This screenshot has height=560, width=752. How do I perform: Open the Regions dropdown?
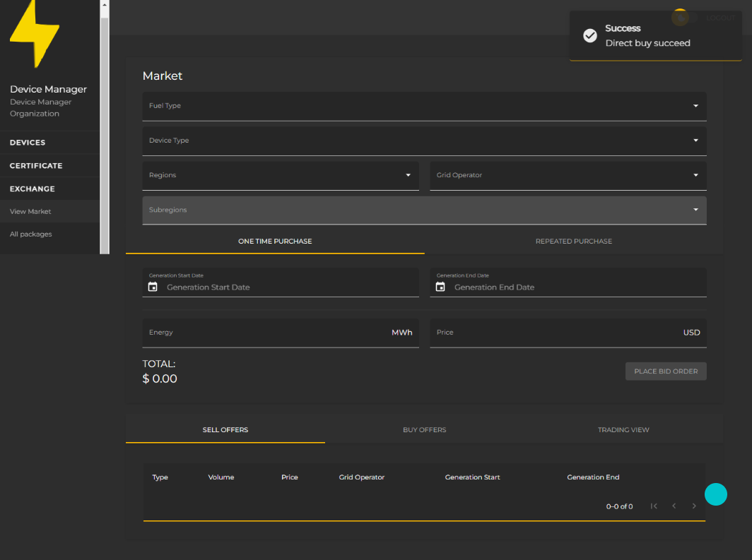coord(281,175)
